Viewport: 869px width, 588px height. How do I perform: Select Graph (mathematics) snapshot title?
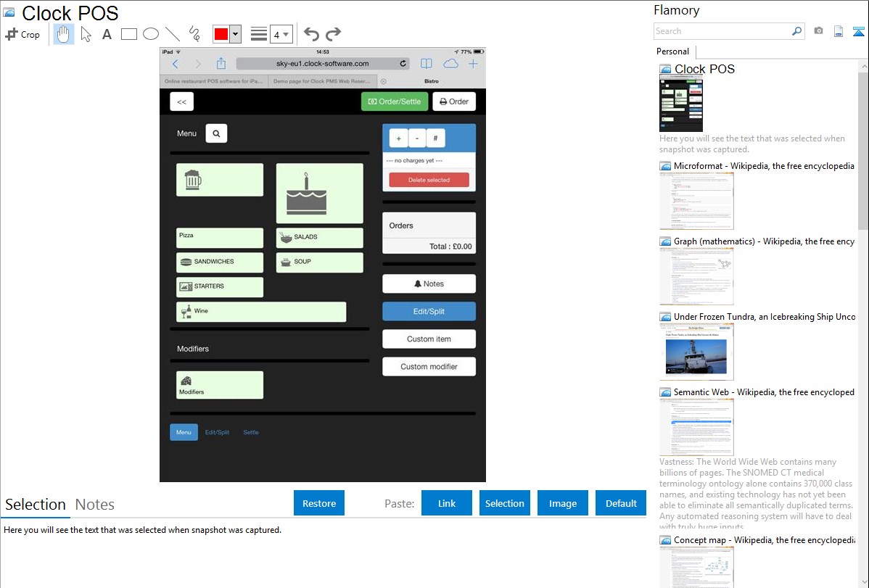764,241
